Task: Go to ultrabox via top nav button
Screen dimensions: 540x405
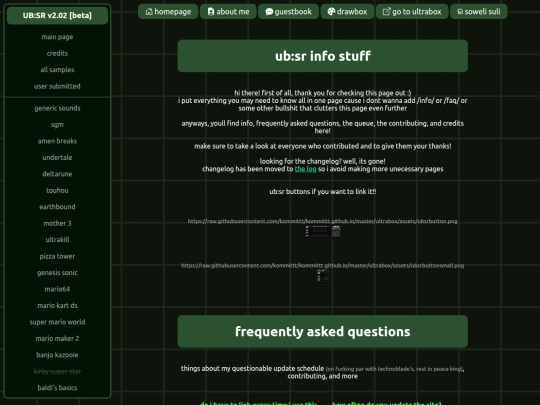Action: click(x=412, y=12)
